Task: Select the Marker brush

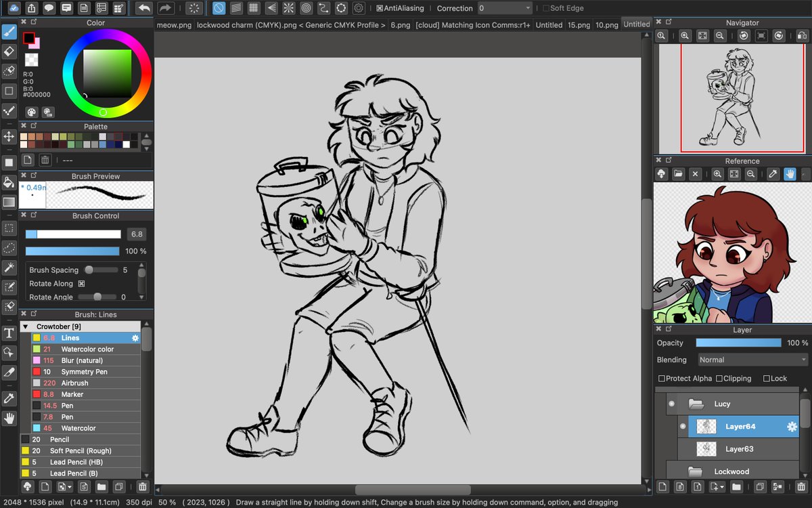Action: [86, 394]
